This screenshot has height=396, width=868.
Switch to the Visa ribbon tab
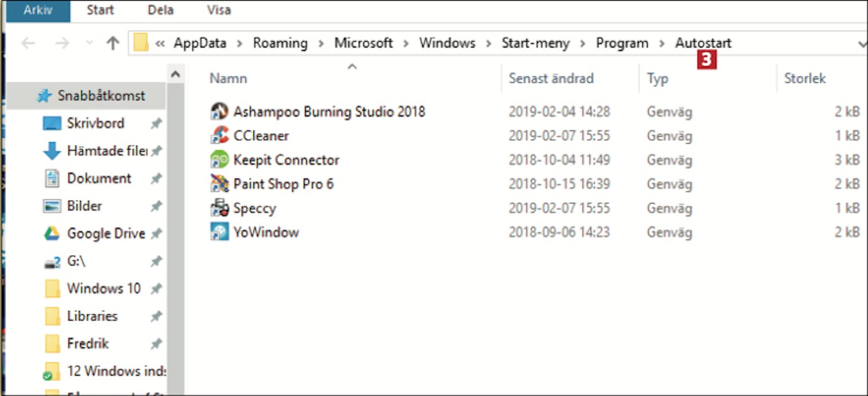(219, 10)
